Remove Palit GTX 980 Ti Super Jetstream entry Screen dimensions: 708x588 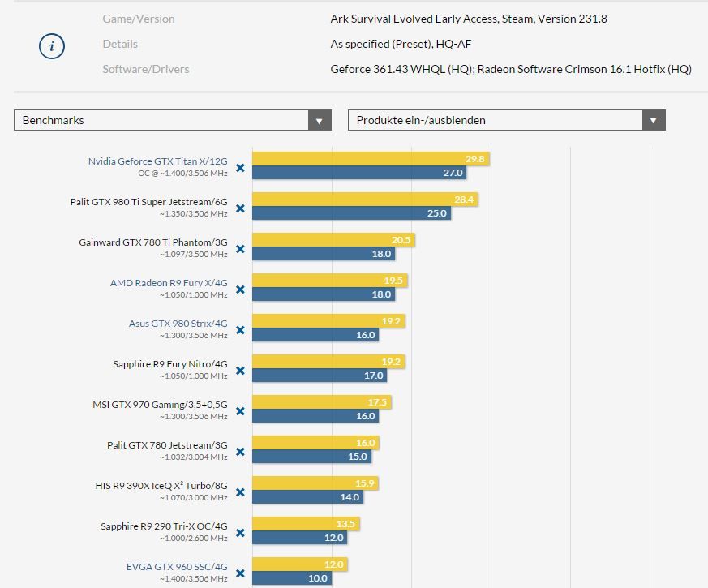(x=240, y=208)
